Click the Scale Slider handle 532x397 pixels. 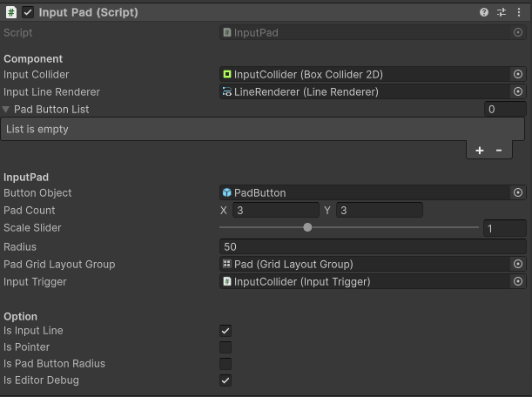point(307,227)
